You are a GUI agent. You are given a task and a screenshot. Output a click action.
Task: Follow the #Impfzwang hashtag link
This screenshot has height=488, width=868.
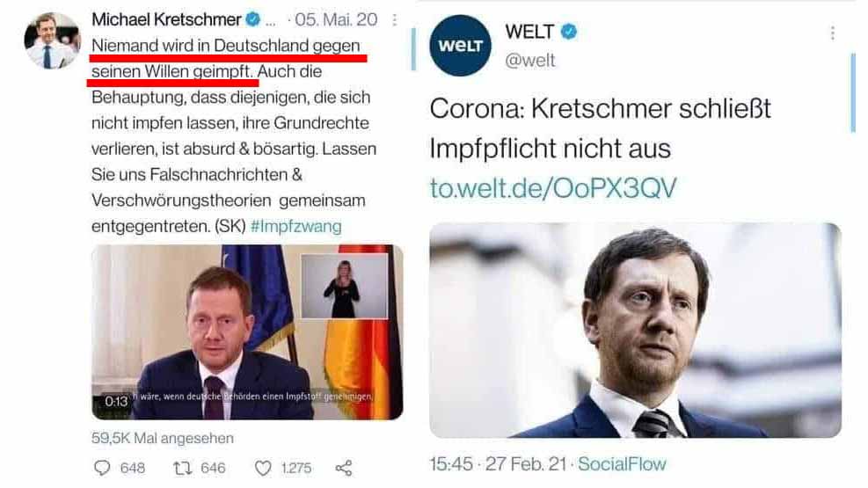tap(296, 226)
